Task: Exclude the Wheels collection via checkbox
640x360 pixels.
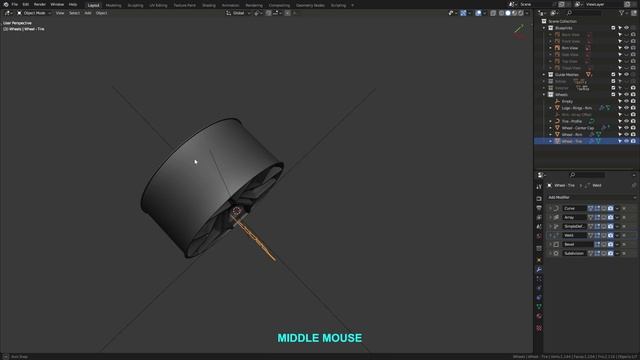Action: tap(613, 95)
